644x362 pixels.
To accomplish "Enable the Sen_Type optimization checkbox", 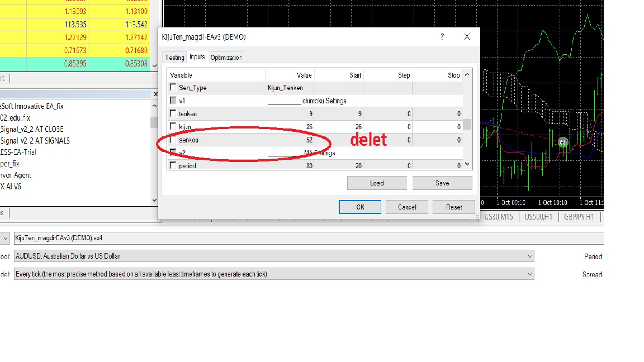I will tap(173, 87).
